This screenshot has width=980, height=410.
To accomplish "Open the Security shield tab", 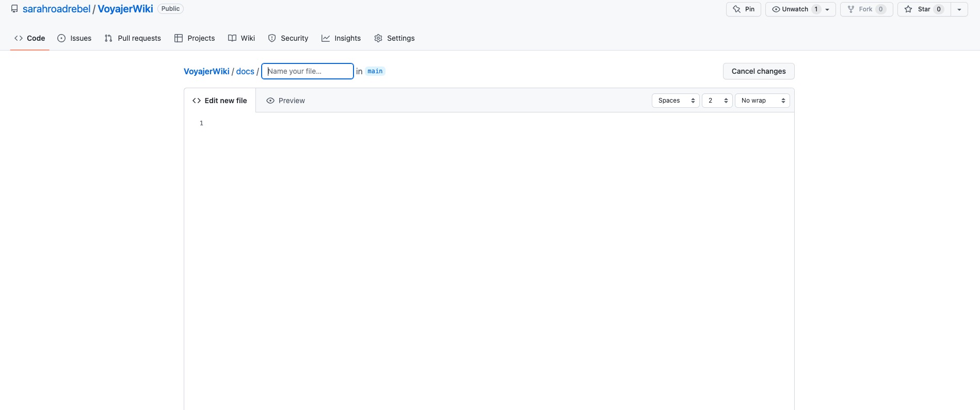I will [288, 38].
